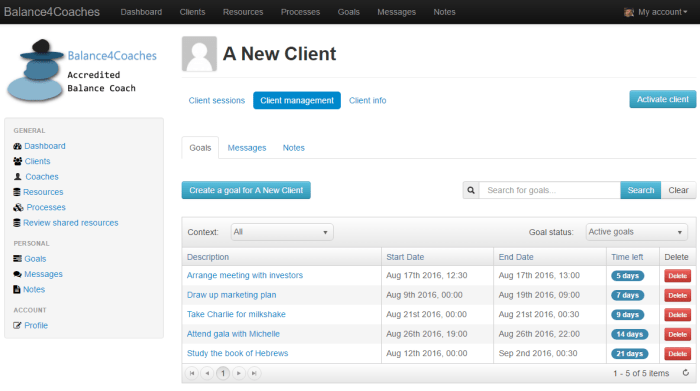This screenshot has width=700, height=391.
Task: Go to next page of goals grid
Action: (x=239, y=373)
